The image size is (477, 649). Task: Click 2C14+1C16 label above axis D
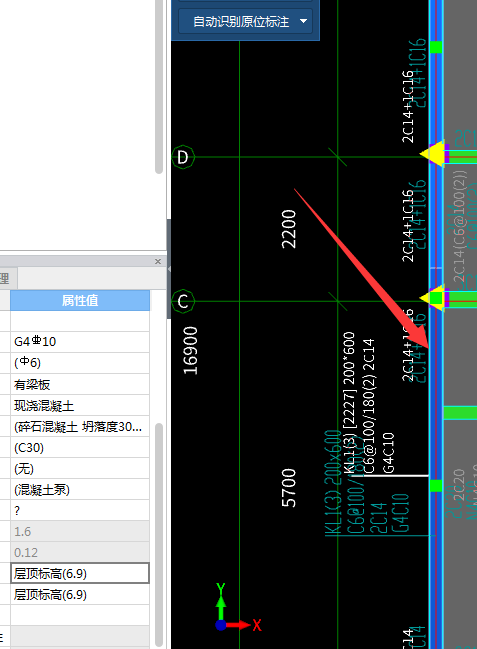click(x=408, y=106)
